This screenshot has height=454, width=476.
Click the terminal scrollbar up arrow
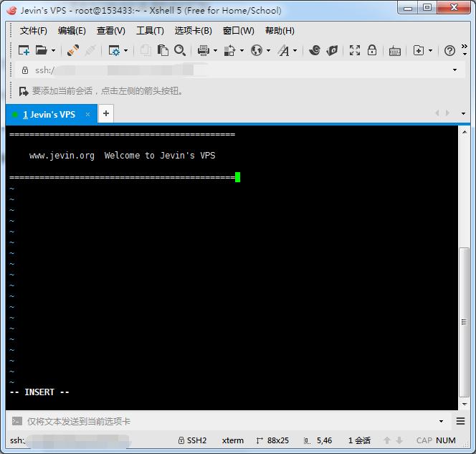point(465,132)
